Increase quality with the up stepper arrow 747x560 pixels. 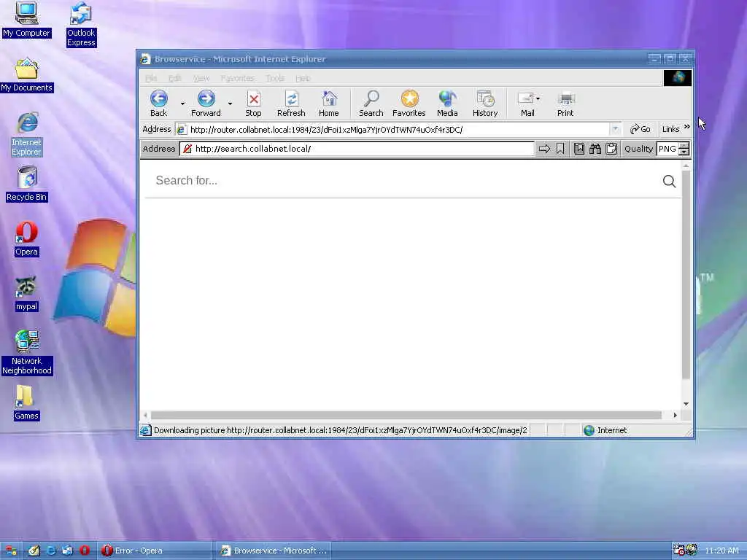pos(684,146)
